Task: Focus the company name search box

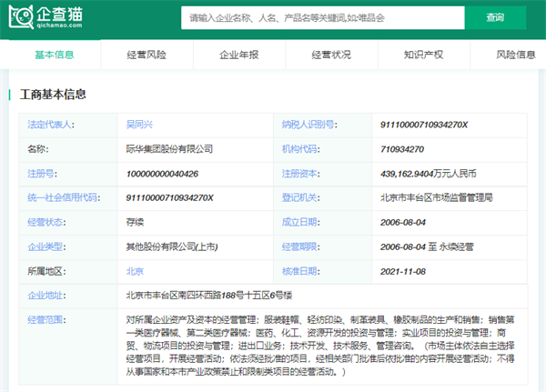Action: pyautogui.click(x=322, y=18)
